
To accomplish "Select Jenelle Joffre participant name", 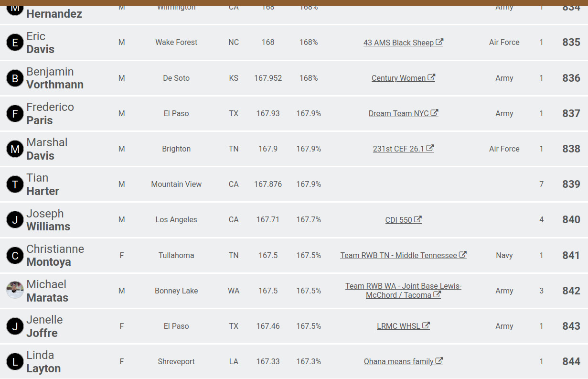I will coord(44,326).
